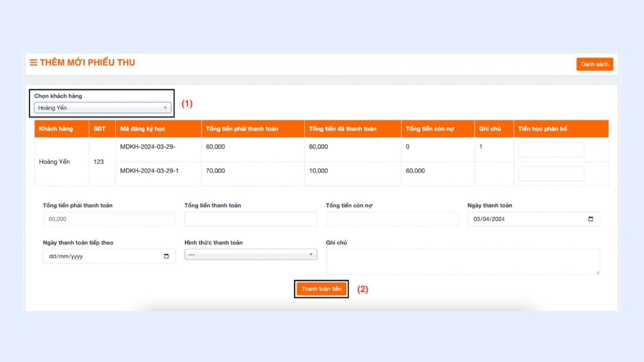Click the Mã đăng ký học column header
The width and height of the screenshot is (644, 362).
click(142, 129)
